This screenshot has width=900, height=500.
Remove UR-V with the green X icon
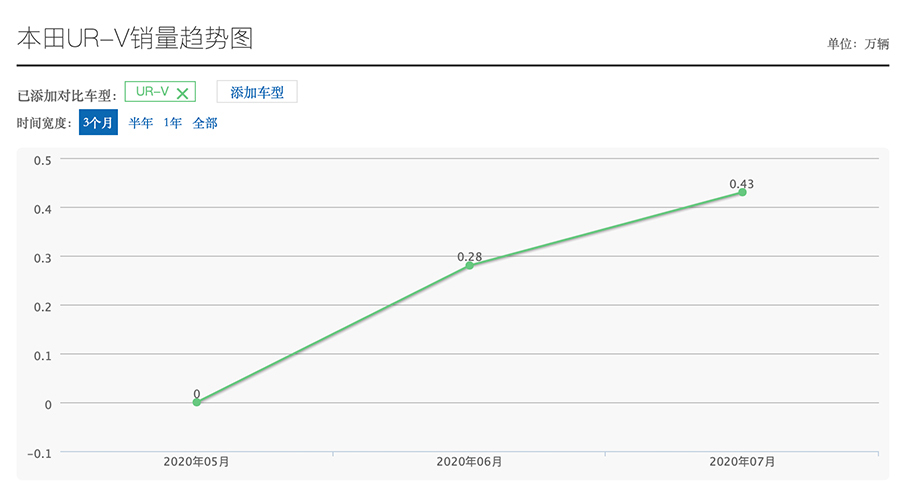click(x=182, y=93)
